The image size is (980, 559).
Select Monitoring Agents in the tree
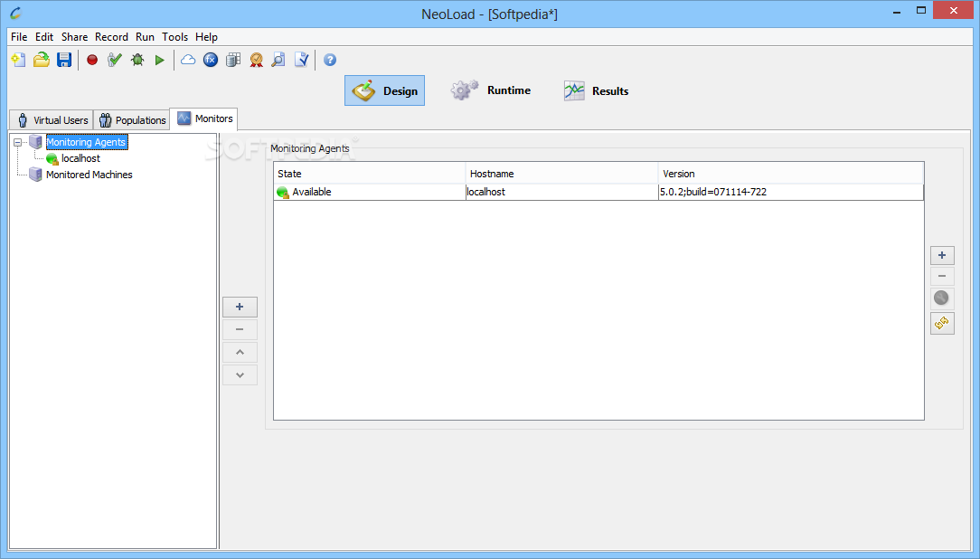[86, 142]
